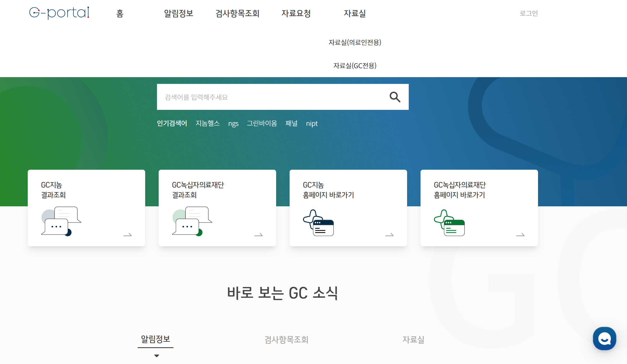627x364 pixels.
Task: Click the G-portal logo
Action: (59, 13)
